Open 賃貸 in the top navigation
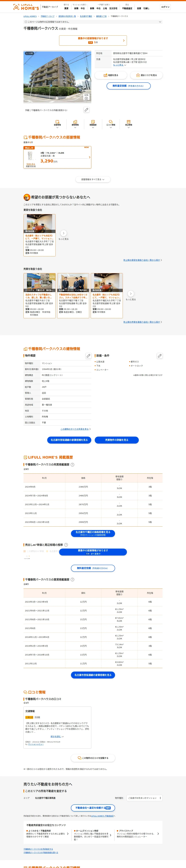The image size is (186, 868). [66, 8]
